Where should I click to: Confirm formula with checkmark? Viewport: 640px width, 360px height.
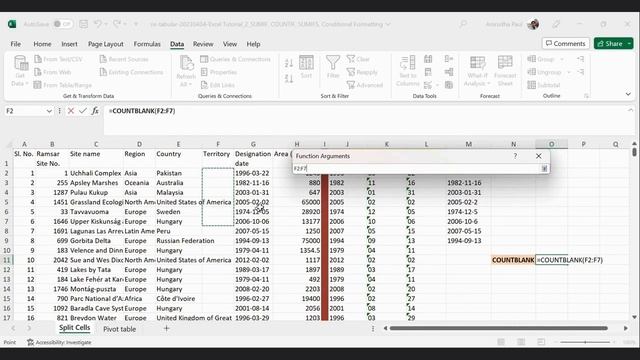[83, 111]
